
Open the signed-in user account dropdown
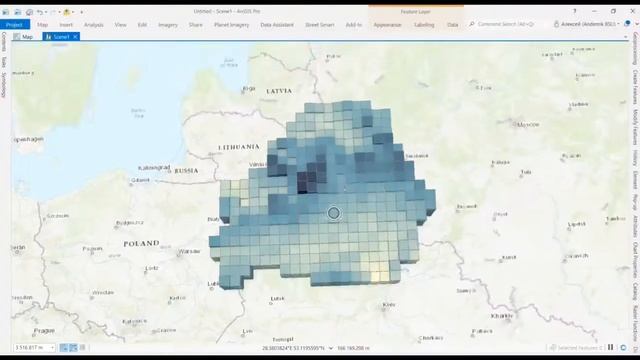586,24
